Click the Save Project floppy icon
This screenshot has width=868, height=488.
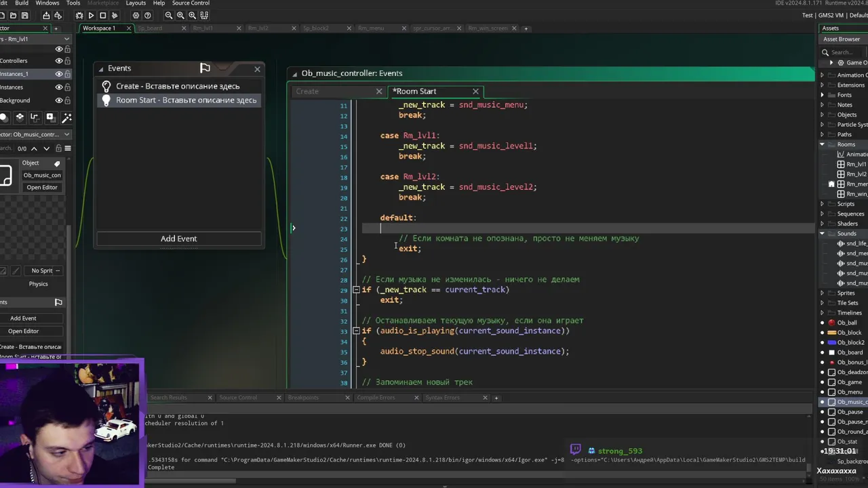[x=25, y=15]
